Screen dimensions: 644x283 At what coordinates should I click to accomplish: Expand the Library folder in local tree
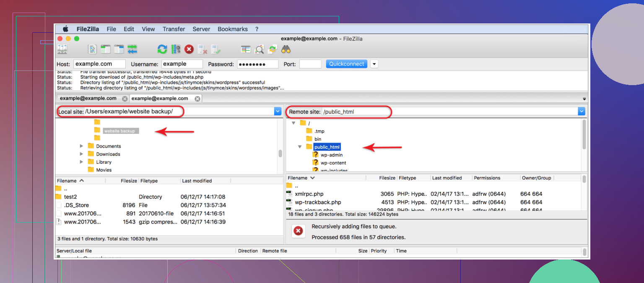tap(81, 162)
